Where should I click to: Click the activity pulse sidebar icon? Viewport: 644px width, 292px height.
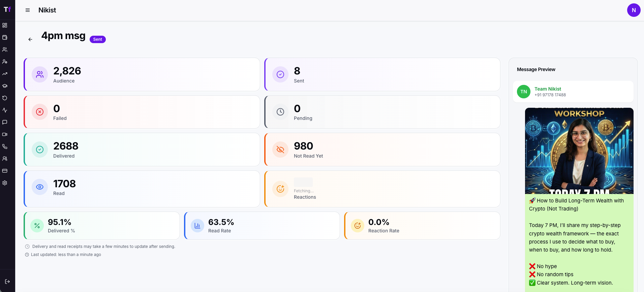(5, 110)
